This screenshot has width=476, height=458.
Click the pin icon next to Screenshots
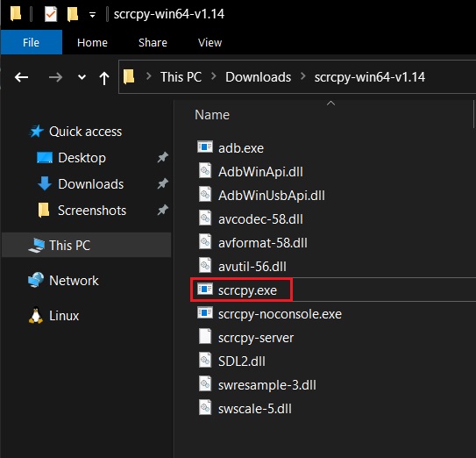point(163,210)
